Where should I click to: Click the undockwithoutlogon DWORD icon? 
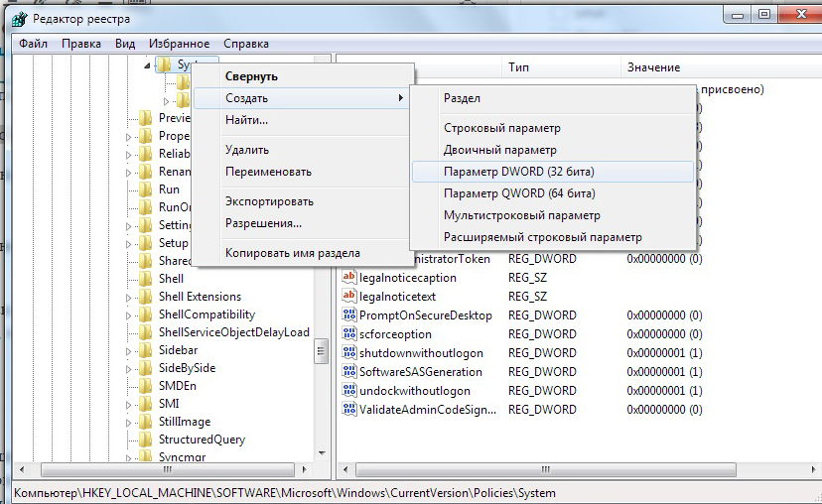tap(348, 390)
